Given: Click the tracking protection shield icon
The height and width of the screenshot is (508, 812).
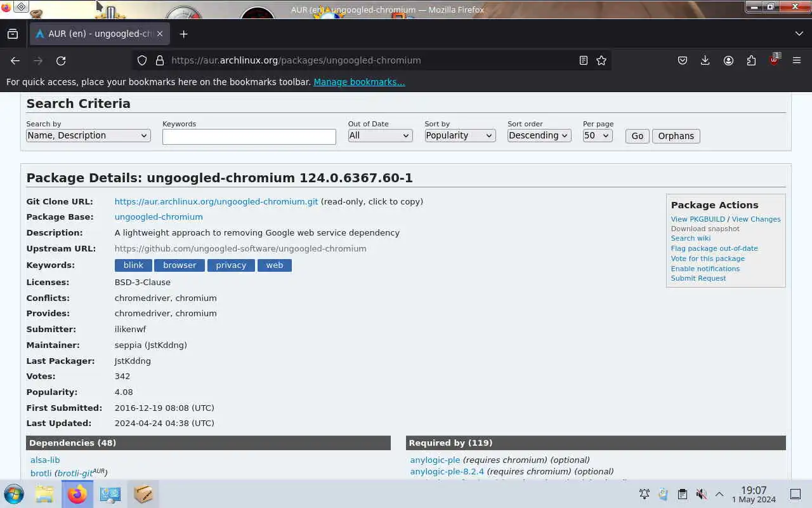Looking at the screenshot, I should [142, 60].
